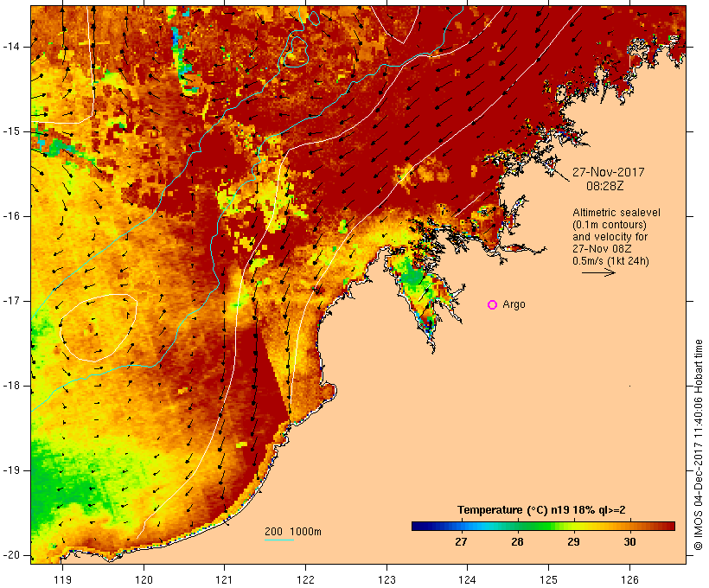The height and width of the screenshot is (588, 709).
Task: Click the '29' temperature legend value
Action: click(573, 541)
